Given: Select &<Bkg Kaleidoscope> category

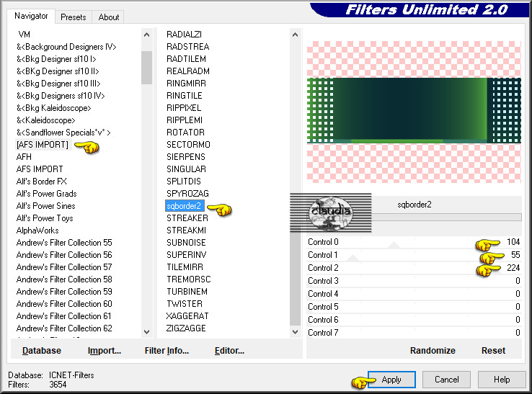Looking at the screenshot, I should [x=53, y=108].
